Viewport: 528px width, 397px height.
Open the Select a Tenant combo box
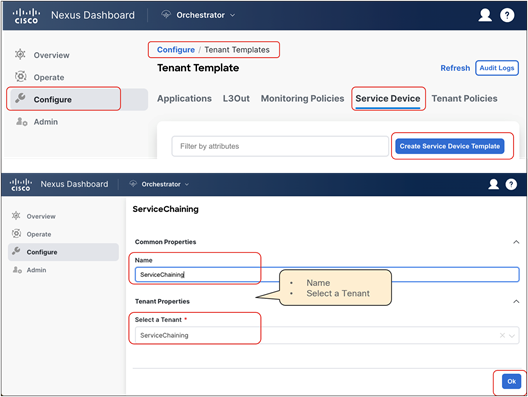point(327,335)
